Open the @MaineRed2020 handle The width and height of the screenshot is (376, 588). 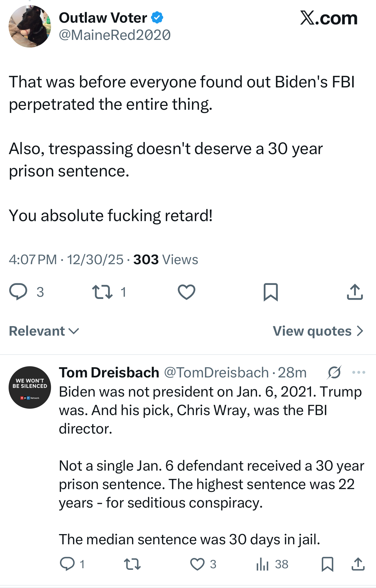tap(115, 35)
